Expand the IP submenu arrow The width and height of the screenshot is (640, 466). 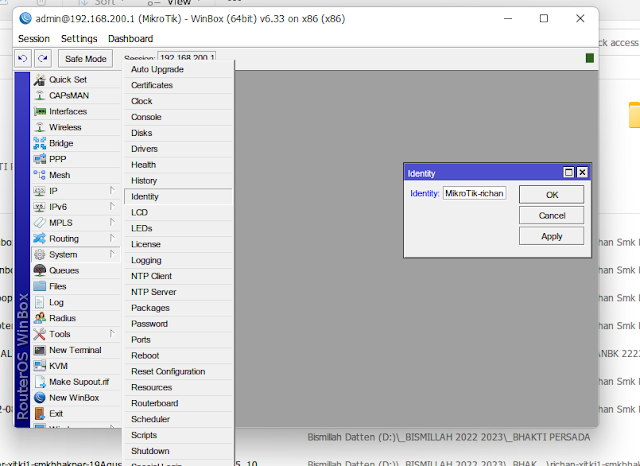point(112,191)
